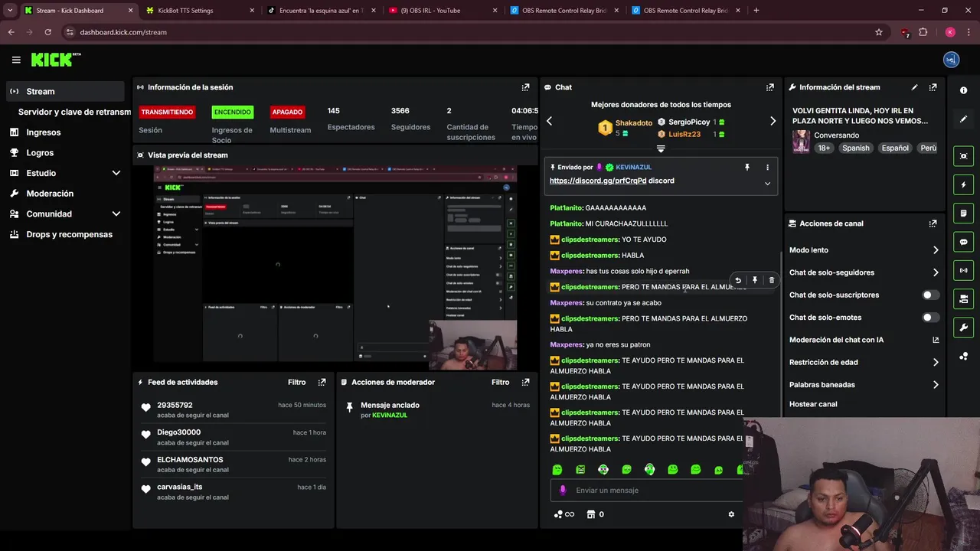Expand Modo lento options
The height and width of the screenshot is (551, 980).
(936, 250)
